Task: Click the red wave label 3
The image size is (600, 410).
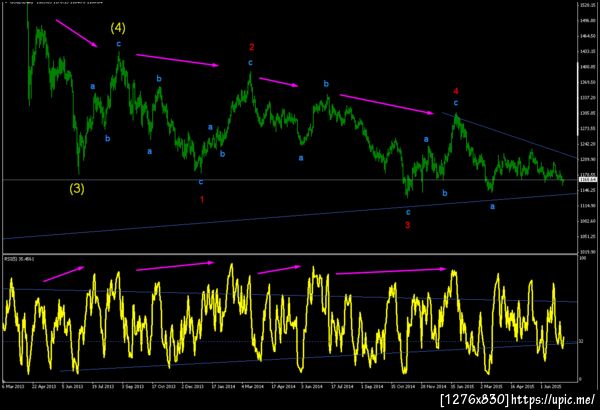Action: point(408,225)
